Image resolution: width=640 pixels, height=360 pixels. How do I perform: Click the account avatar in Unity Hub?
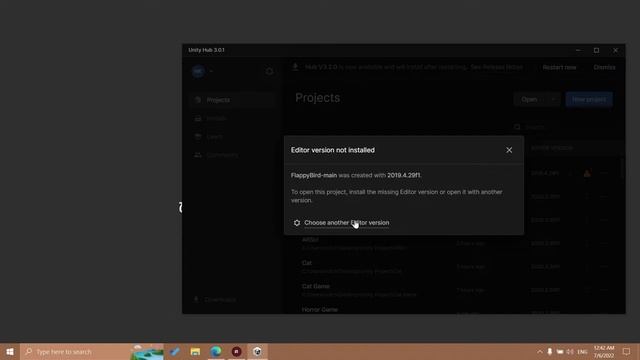click(x=198, y=71)
